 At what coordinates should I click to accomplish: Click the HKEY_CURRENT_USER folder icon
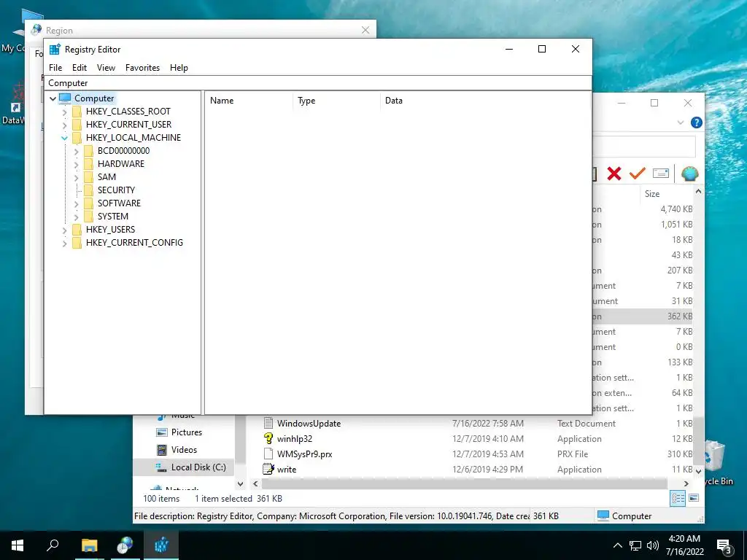77,125
